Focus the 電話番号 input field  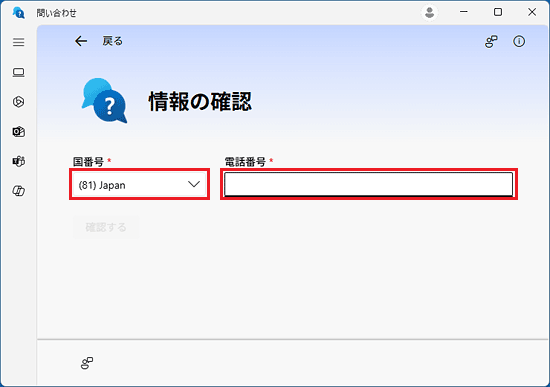(x=368, y=185)
